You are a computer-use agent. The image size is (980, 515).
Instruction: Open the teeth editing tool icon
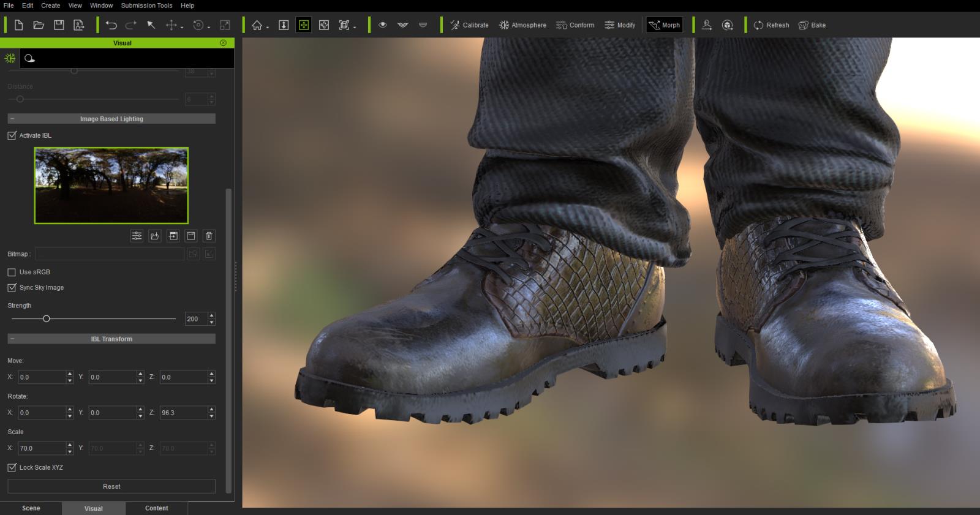pyautogui.click(x=423, y=25)
